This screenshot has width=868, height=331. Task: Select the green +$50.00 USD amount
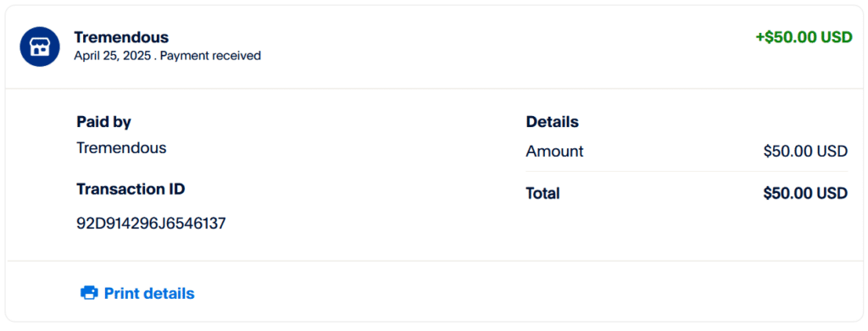[x=804, y=37]
